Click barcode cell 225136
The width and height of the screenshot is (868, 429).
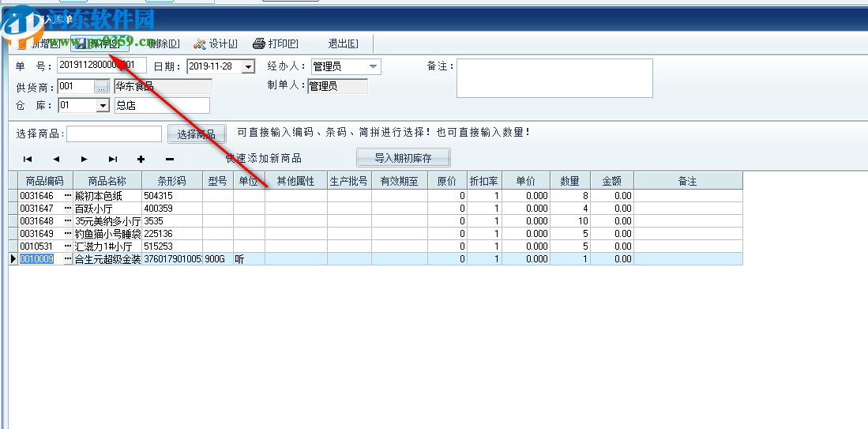(172, 234)
